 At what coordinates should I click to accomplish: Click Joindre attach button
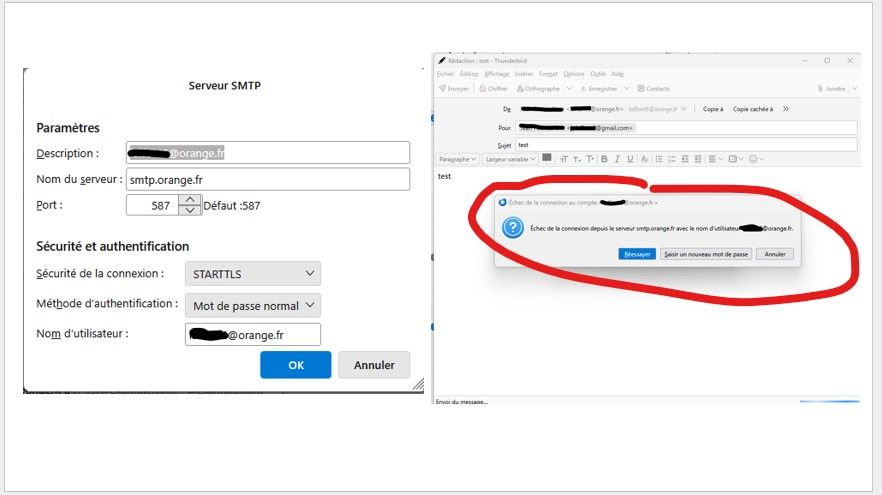(831, 89)
